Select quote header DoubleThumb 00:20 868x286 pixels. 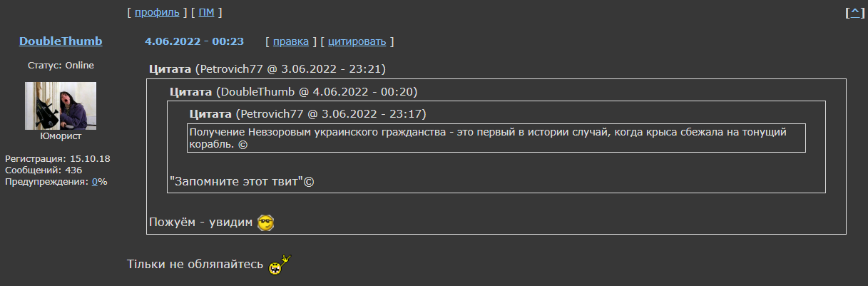click(293, 92)
